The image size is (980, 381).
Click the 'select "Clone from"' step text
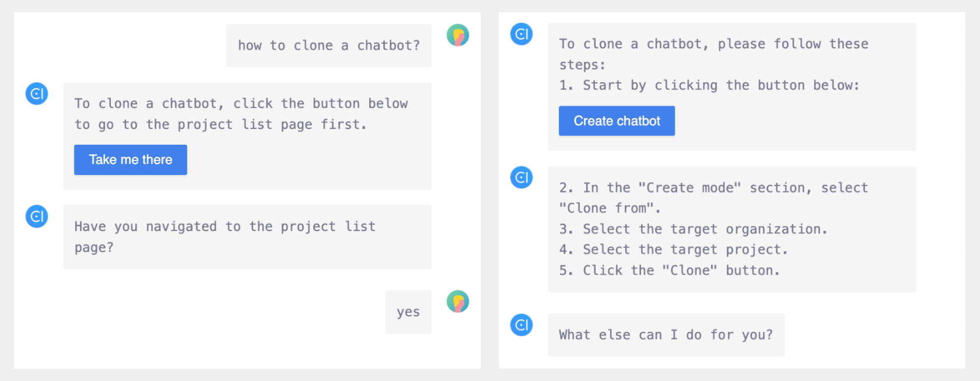[713, 198]
